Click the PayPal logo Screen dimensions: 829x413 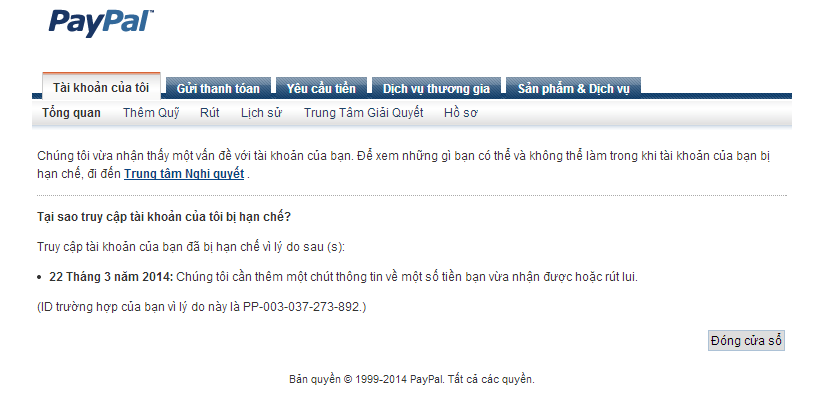pos(101,24)
